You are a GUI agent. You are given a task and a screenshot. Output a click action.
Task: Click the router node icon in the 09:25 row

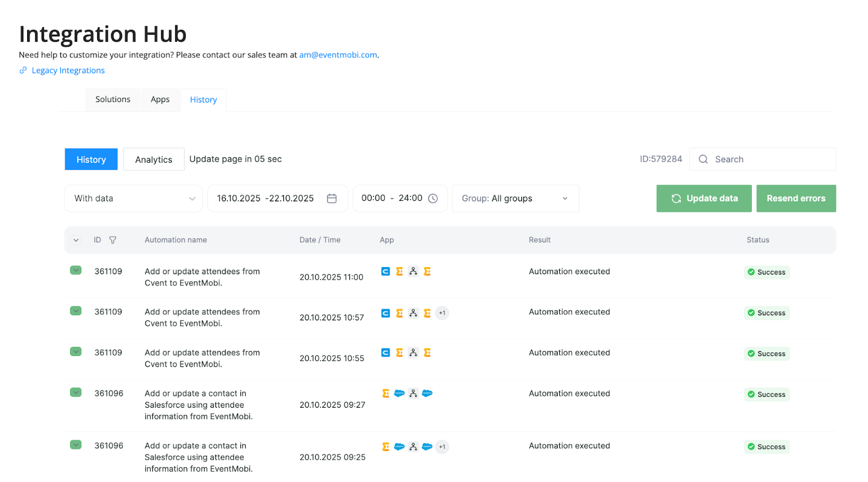tap(413, 447)
